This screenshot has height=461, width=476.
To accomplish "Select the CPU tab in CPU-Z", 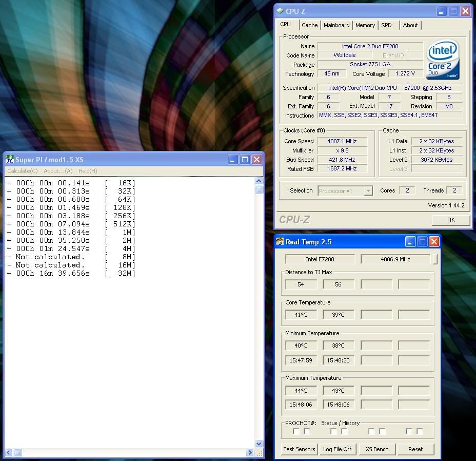I will (x=286, y=24).
